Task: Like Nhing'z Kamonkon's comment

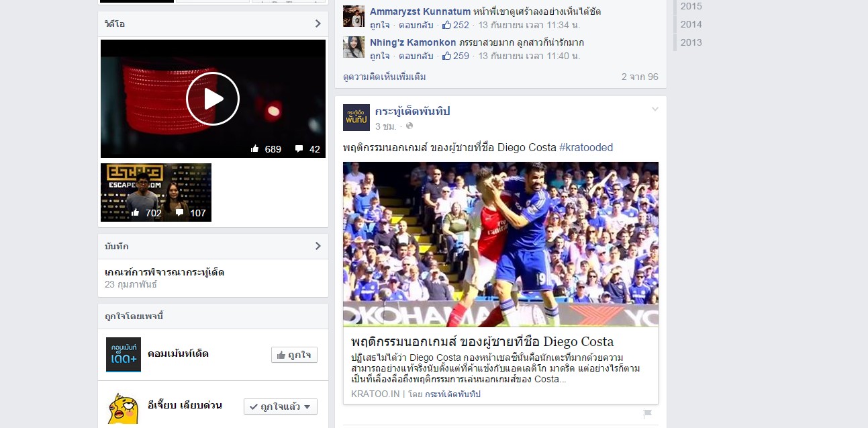Action: tap(381, 56)
